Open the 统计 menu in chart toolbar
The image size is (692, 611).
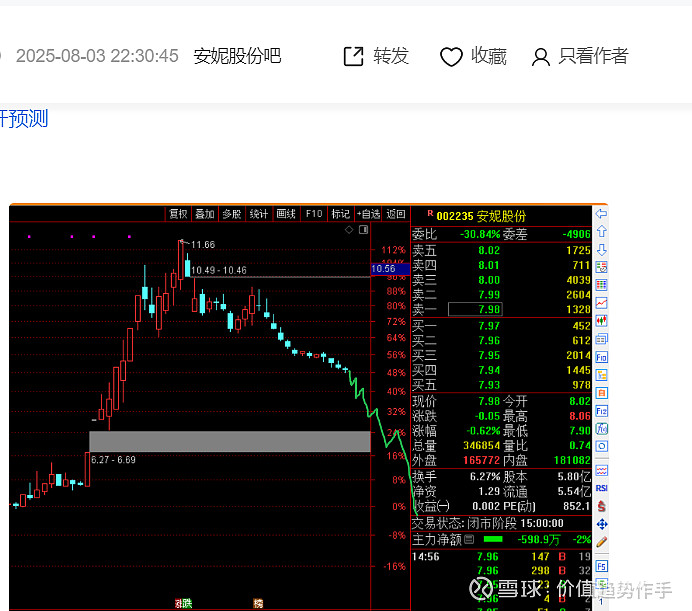coord(259,214)
